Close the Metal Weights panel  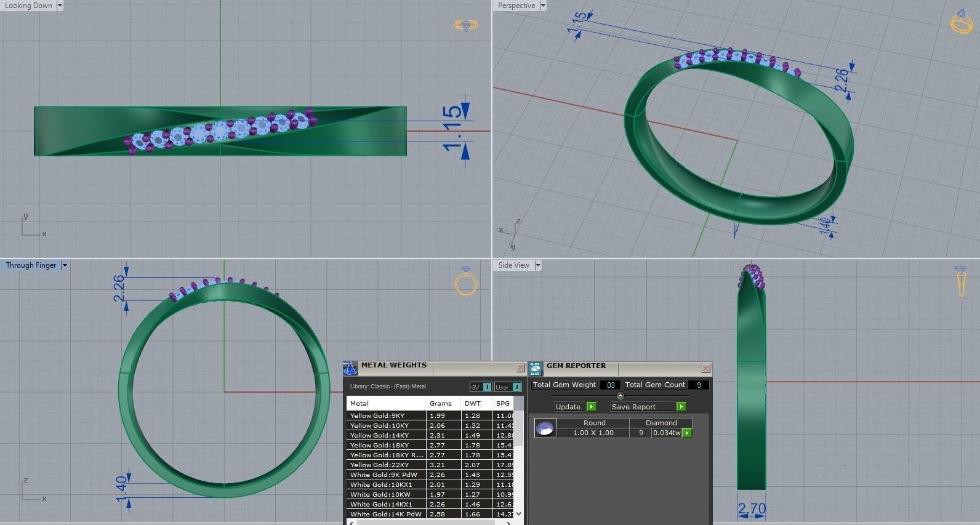(520, 368)
